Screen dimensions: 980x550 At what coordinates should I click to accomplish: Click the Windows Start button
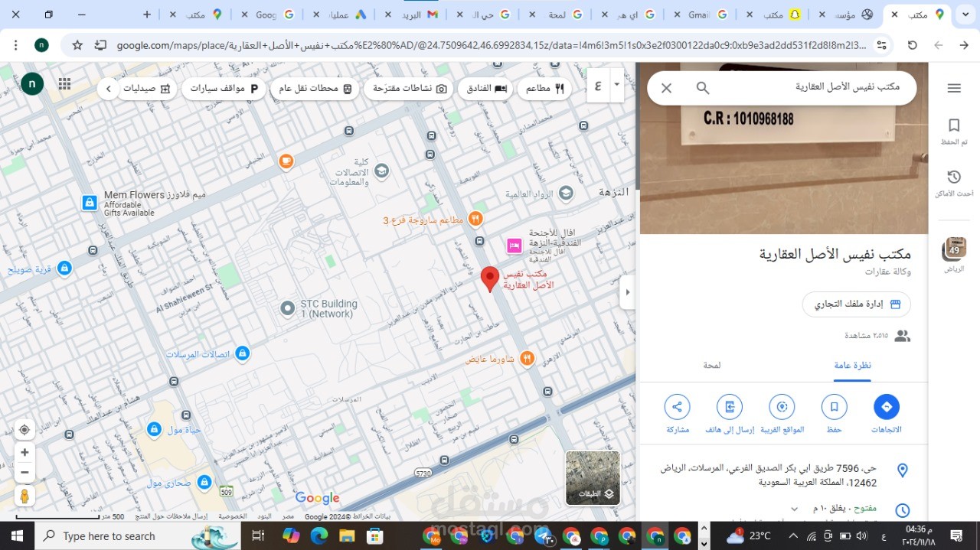point(17,535)
